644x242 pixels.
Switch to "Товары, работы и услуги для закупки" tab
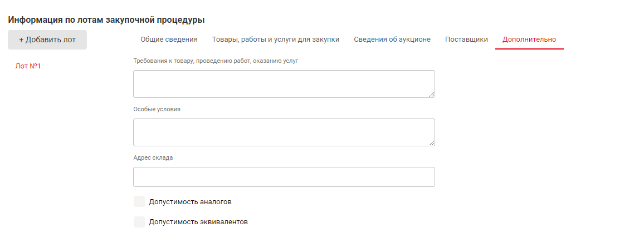(x=276, y=39)
